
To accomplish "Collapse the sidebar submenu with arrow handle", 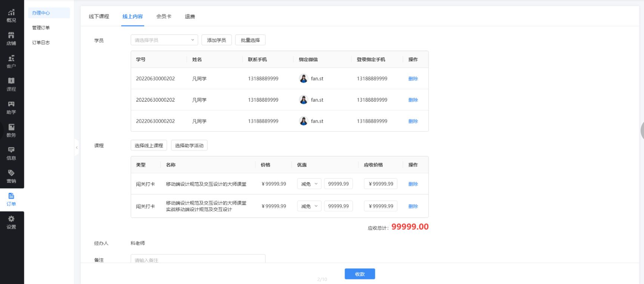I will tap(77, 147).
